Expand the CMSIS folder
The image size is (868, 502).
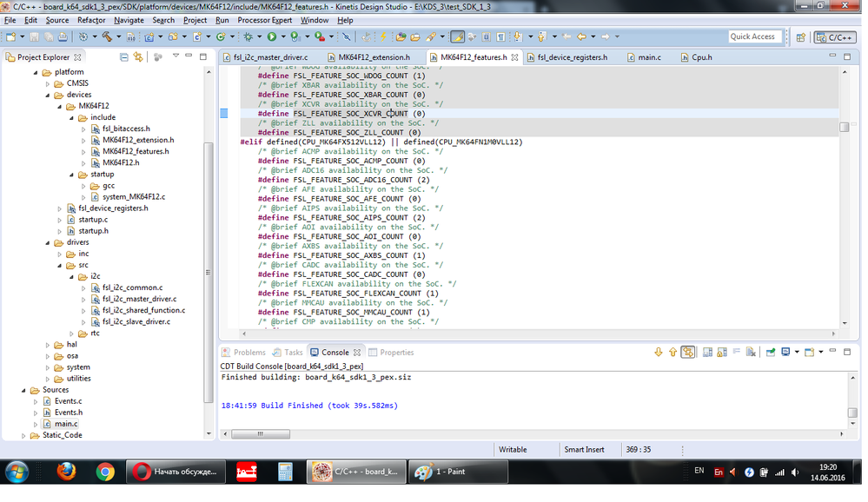pyautogui.click(x=48, y=84)
